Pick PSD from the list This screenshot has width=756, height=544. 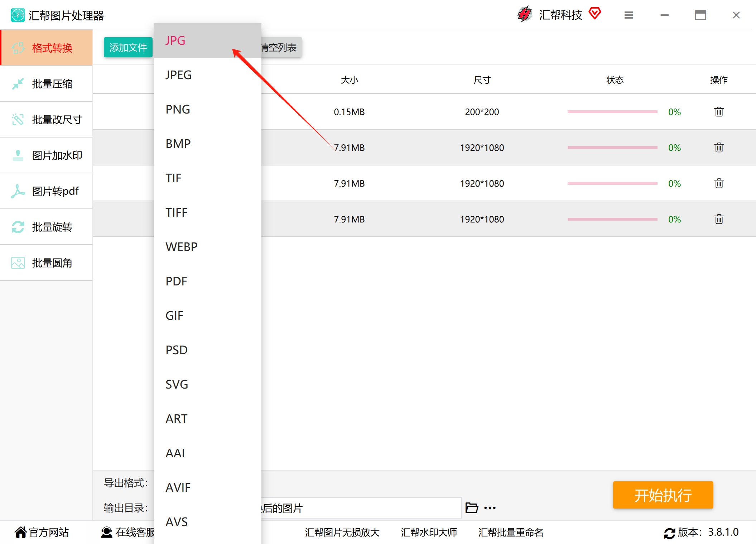pos(208,350)
